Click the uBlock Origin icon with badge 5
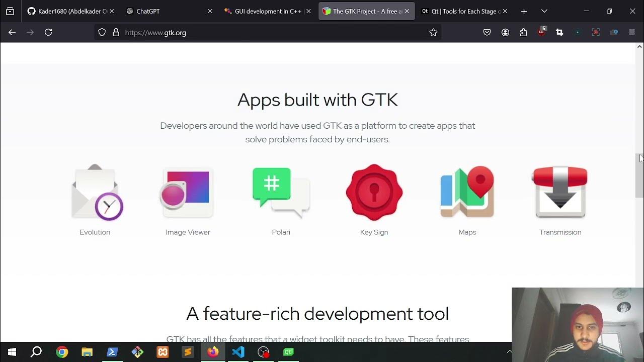 click(541, 32)
